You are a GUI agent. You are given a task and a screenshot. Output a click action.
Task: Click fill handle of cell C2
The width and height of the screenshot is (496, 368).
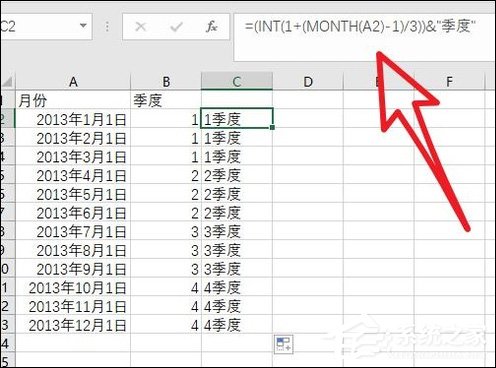272,128
